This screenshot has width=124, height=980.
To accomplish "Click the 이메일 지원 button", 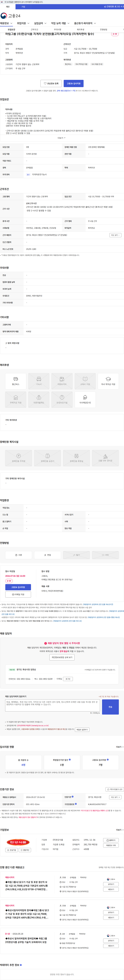I will tap(18, 594).
